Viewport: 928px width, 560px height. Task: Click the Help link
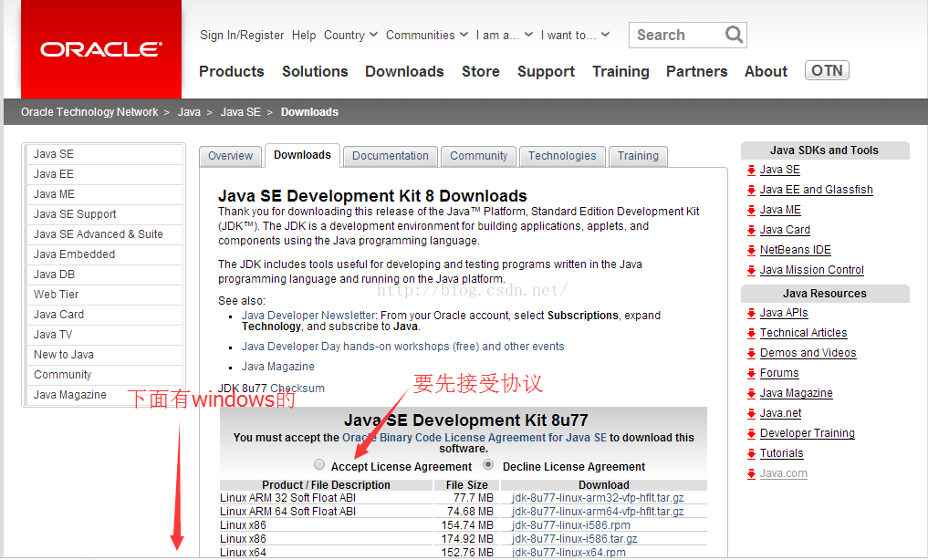(304, 35)
